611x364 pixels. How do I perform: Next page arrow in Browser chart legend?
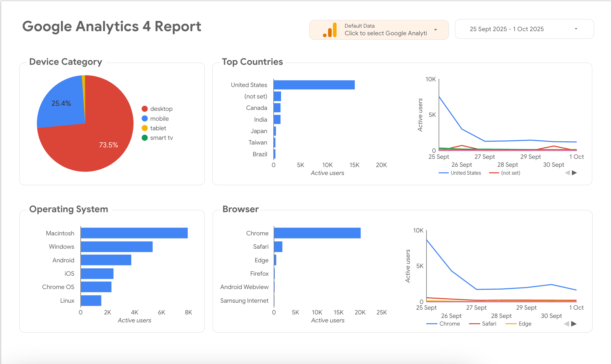574,324
